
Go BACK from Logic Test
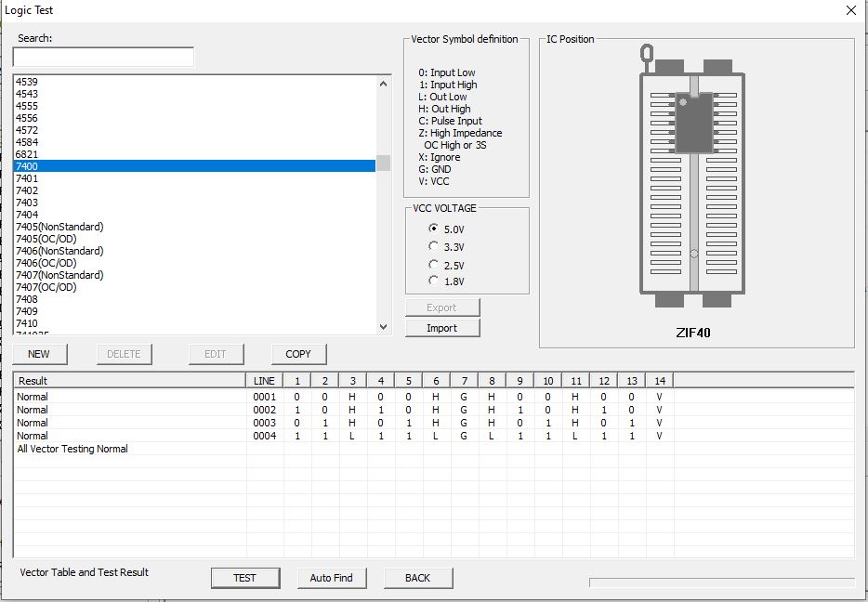click(418, 578)
